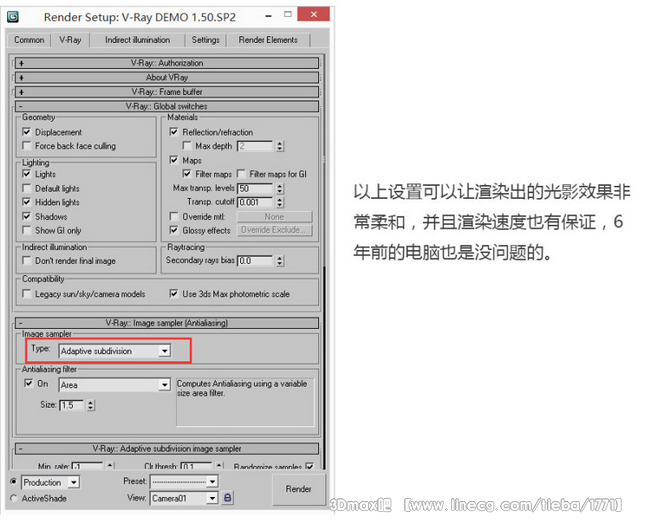Viewport: 651px width, 522px height.
Task: Click the Transp. cutoff value field
Action: (x=255, y=202)
